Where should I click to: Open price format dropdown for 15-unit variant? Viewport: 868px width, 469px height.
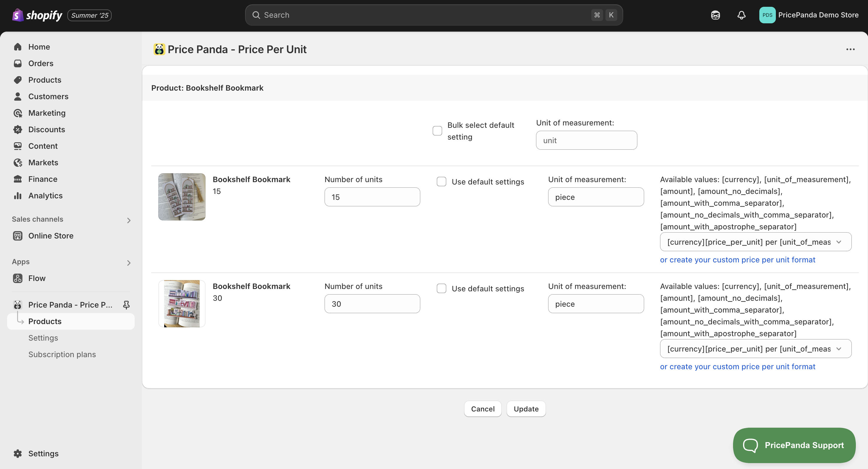pos(755,242)
